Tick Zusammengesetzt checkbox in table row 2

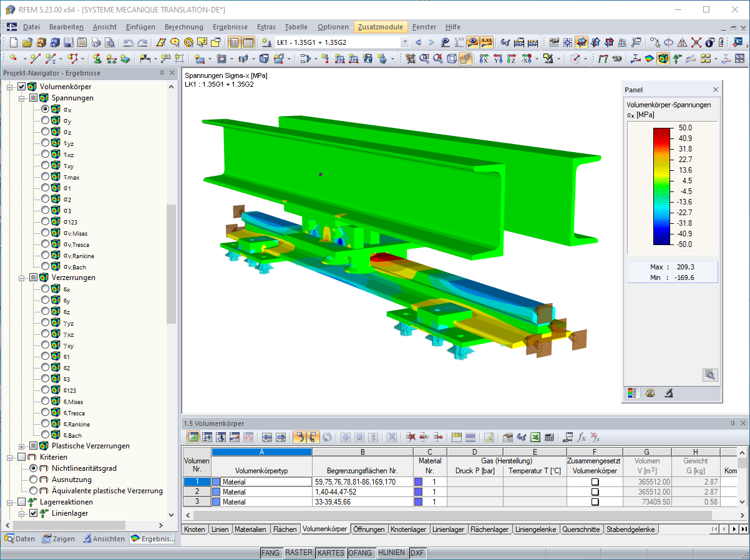[595, 492]
